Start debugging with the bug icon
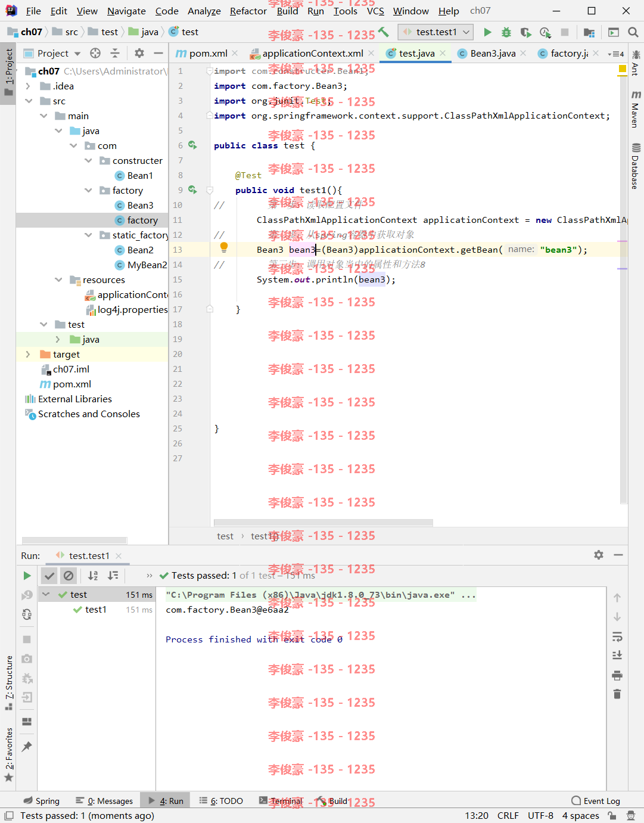This screenshot has width=644, height=823. pyautogui.click(x=506, y=32)
